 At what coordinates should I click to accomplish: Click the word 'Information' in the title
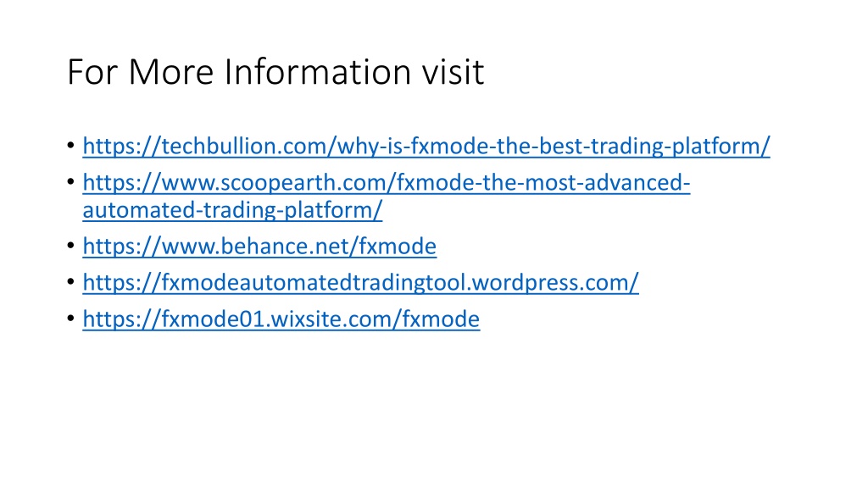pos(317,71)
